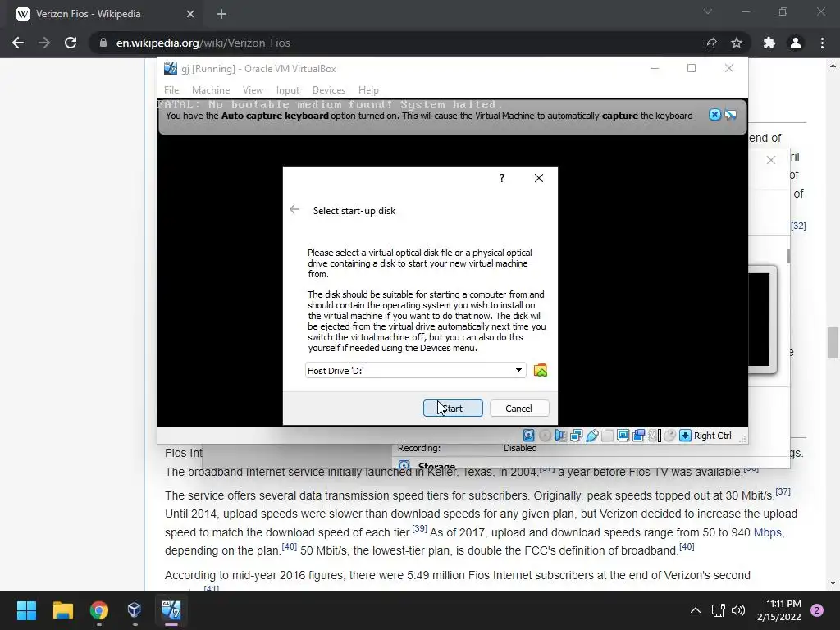The image size is (840, 630).
Task: Go back in the start-up disk wizard
Action: pyautogui.click(x=294, y=209)
